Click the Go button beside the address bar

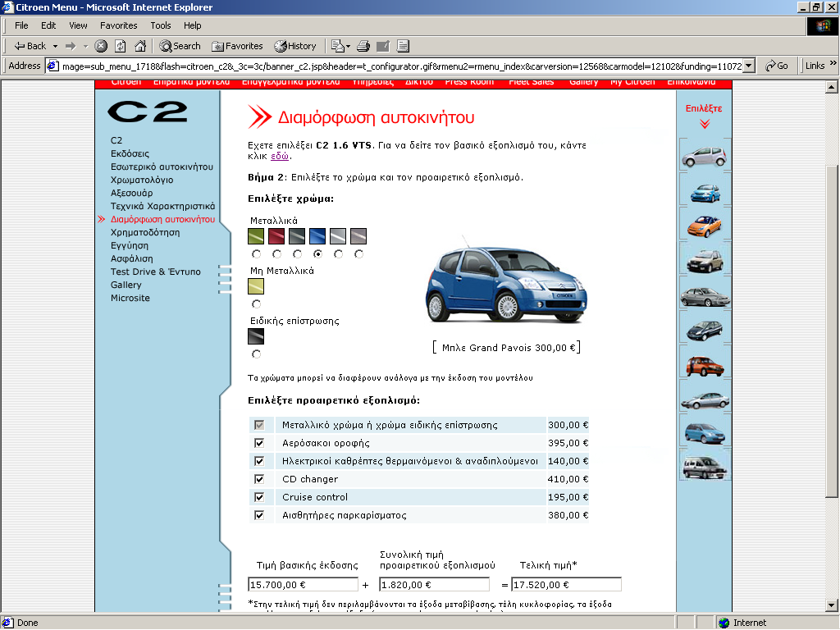pyautogui.click(x=777, y=66)
